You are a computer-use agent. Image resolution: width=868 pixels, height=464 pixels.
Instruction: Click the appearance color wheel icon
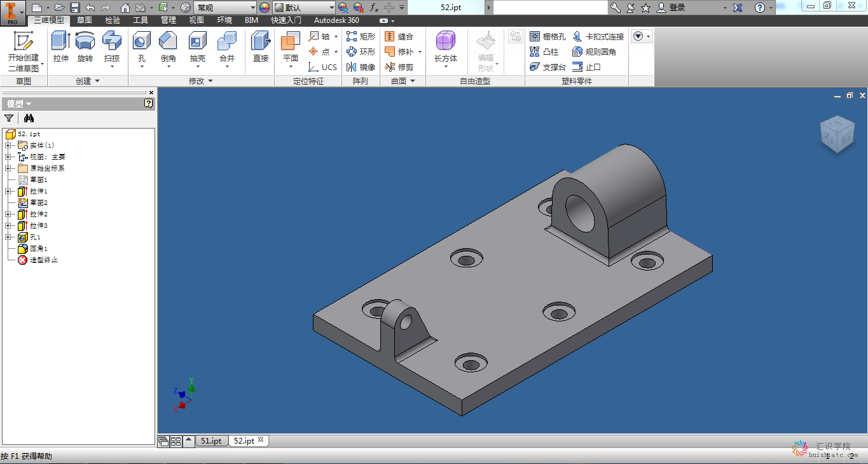point(265,8)
